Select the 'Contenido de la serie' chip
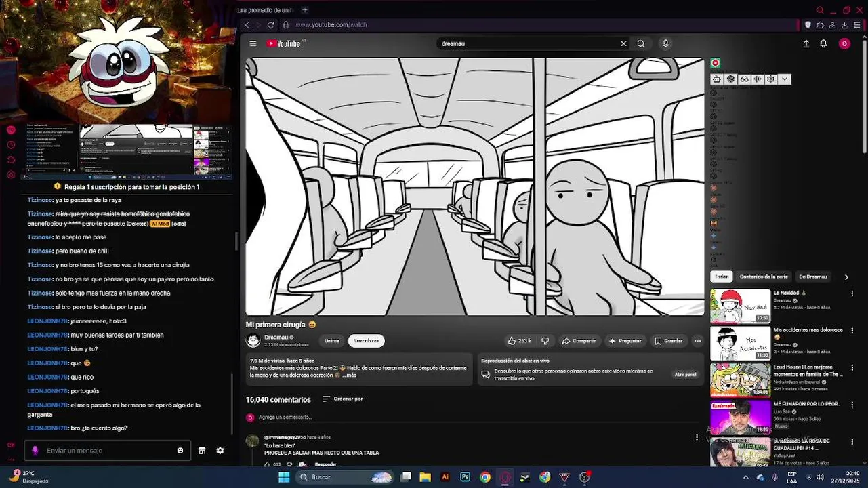Viewport: 868px width, 488px height. 764,277
